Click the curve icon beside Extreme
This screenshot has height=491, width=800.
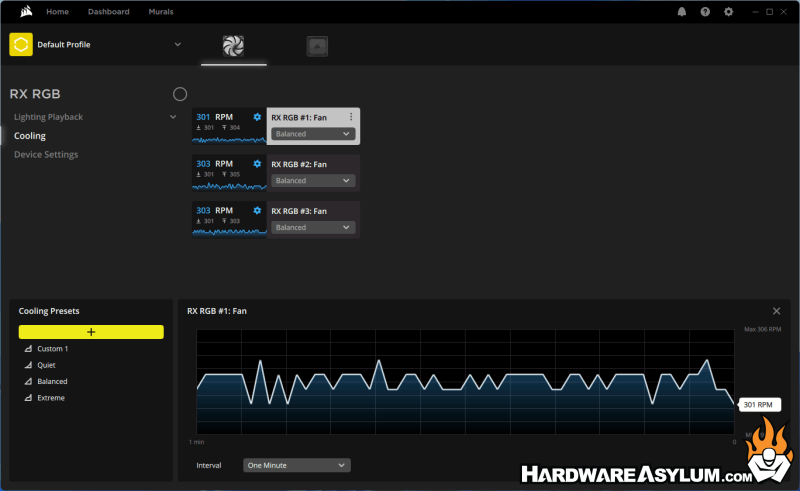tap(29, 398)
